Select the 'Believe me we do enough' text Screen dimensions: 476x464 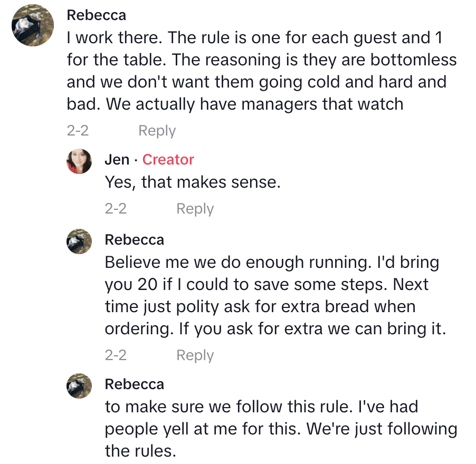pos(274,295)
